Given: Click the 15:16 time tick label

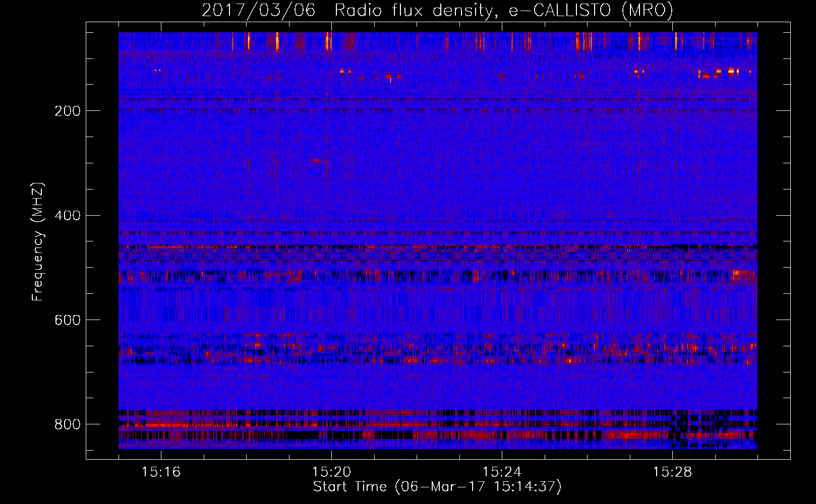Looking at the screenshot, I should point(161,472).
